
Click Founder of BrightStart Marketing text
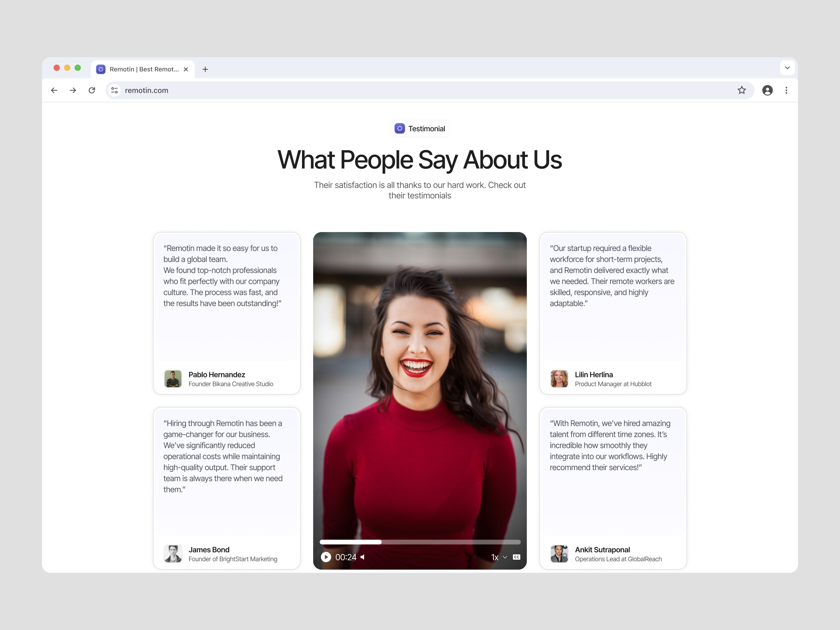click(233, 559)
